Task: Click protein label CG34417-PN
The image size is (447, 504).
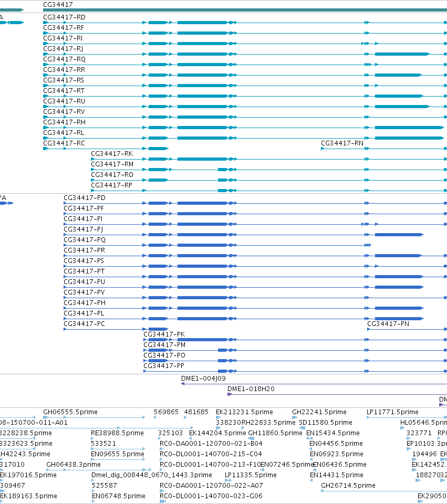Action: coord(388,324)
